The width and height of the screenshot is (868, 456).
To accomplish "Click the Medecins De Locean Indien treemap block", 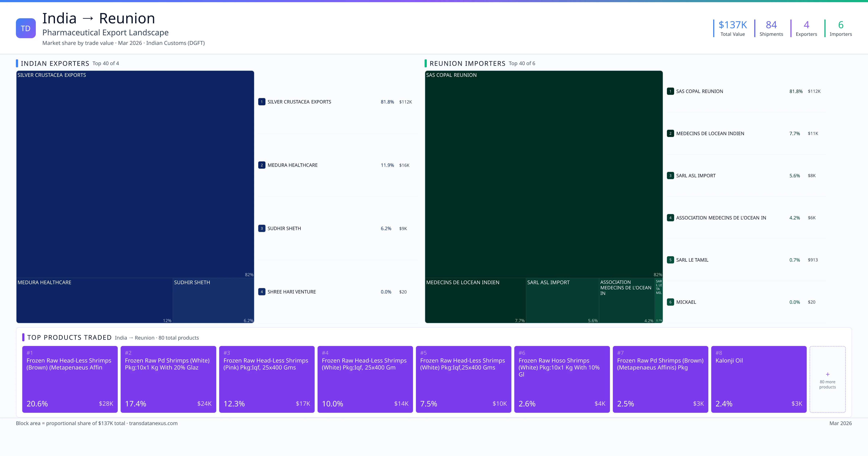I will pyautogui.click(x=475, y=300).
